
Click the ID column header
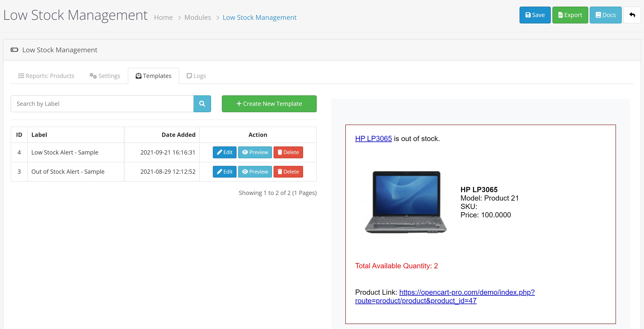(x=19, y=135)
